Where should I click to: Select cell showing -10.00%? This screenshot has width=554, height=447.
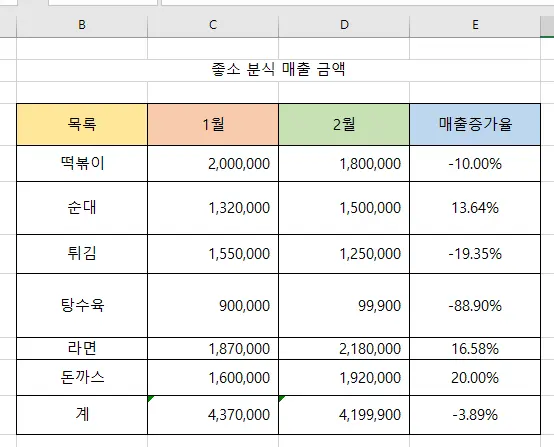click(x=475, y=164)
